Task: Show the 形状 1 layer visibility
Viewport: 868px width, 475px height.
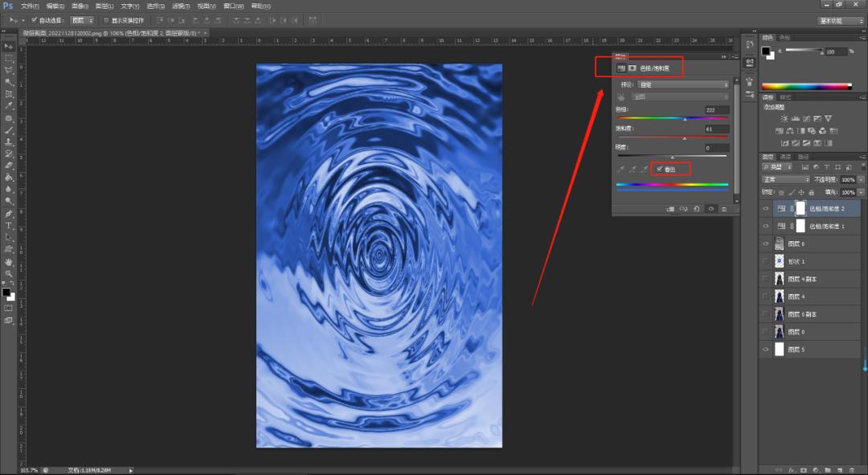Action: click(766, 261)
